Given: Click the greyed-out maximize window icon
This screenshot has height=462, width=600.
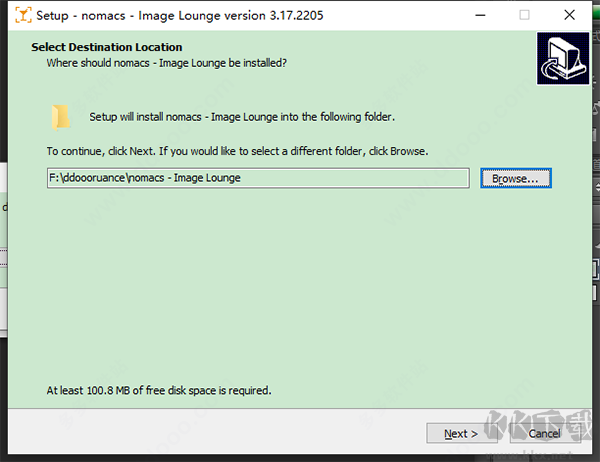Looking at the screenshot, I should pos(524,15).
